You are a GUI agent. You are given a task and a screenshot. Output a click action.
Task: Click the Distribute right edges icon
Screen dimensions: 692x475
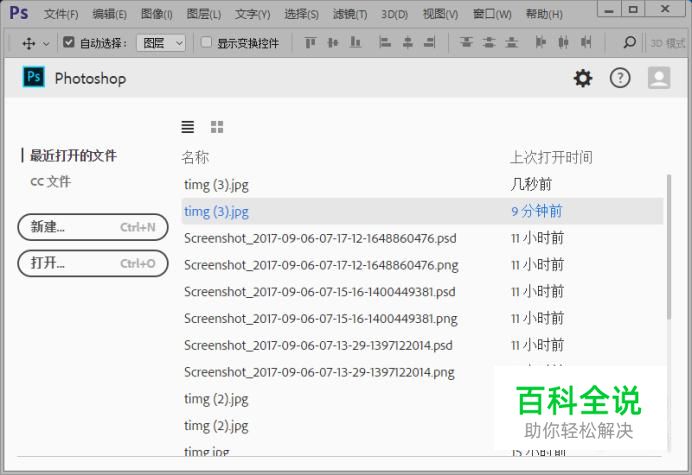tap(586, 42)
